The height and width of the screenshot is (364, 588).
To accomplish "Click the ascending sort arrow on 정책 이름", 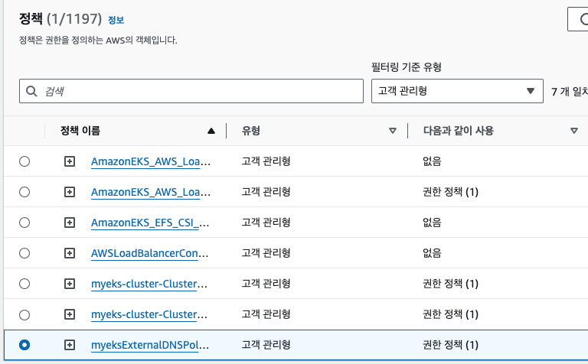I will point(211,131).
